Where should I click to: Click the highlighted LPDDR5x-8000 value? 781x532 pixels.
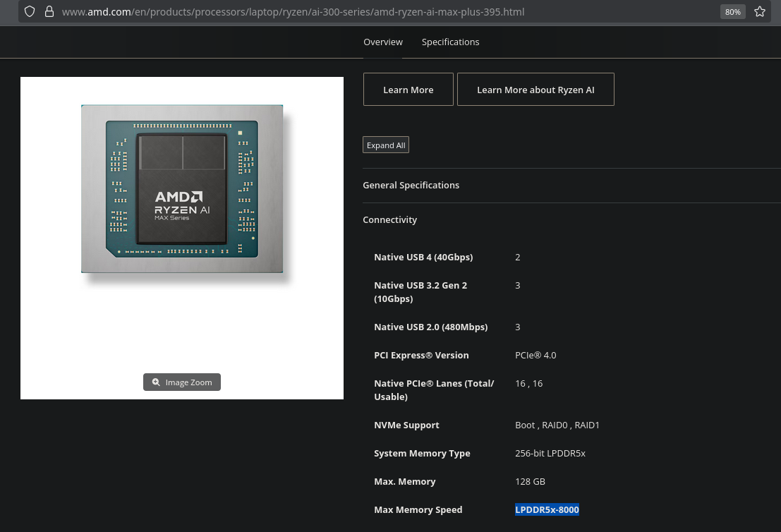[x=547, y=509]
